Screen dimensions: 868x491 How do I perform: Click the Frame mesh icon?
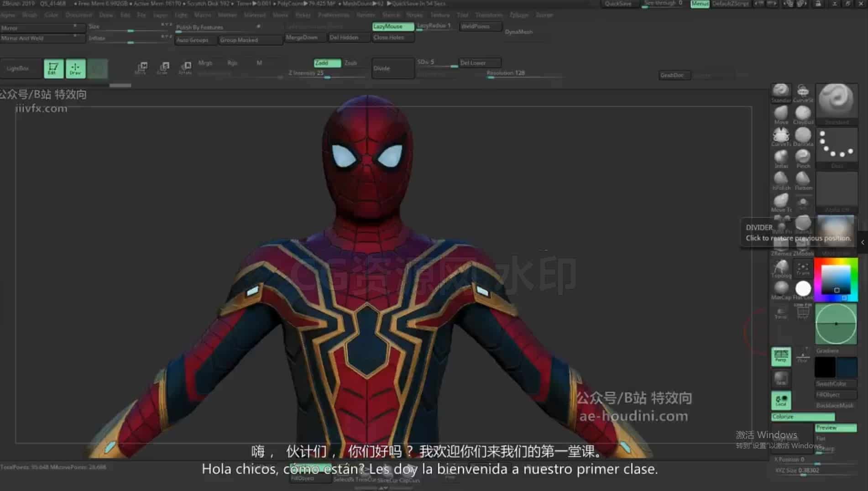(803, 268)
